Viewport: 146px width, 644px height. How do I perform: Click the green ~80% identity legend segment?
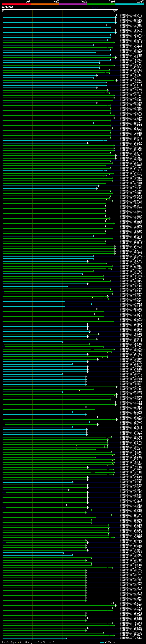[x=101, y=4]
